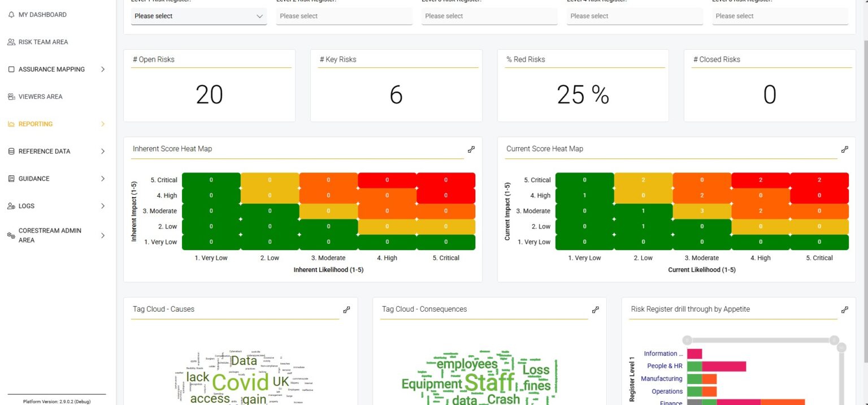Viewport: 868px width, 405px height.
Task: Click the Level 2 Risk Register select field
Action: tap(344, 16)
